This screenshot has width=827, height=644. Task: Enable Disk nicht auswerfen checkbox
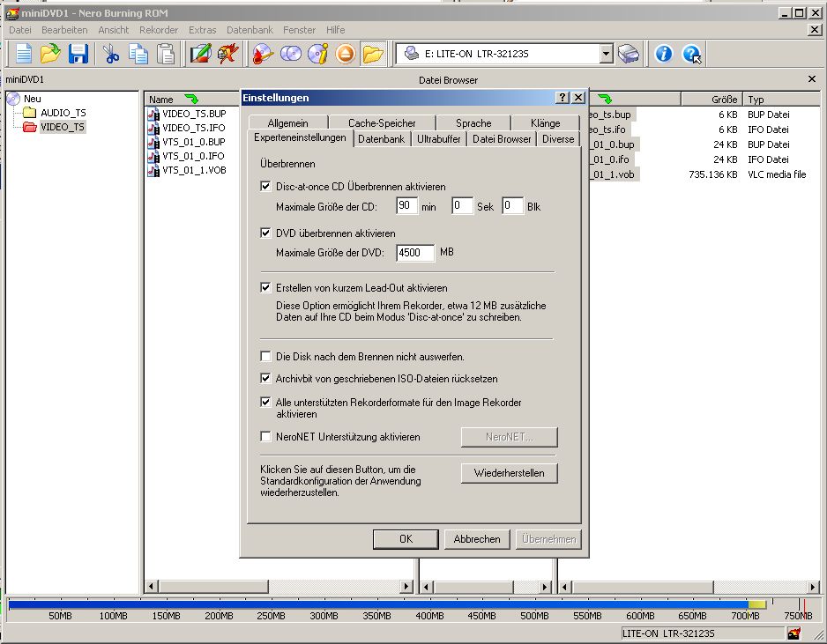click(266, 356)
